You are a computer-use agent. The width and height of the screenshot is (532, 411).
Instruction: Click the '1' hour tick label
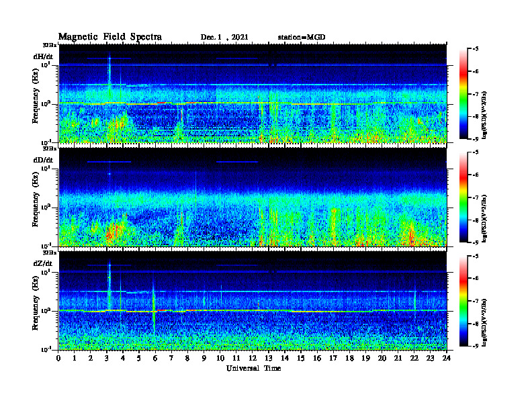click(75, 359)
